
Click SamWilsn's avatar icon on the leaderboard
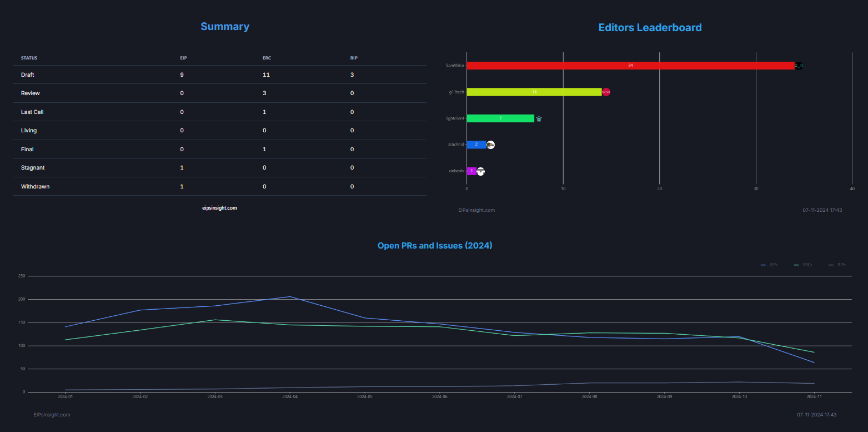[x=799, y=66]
